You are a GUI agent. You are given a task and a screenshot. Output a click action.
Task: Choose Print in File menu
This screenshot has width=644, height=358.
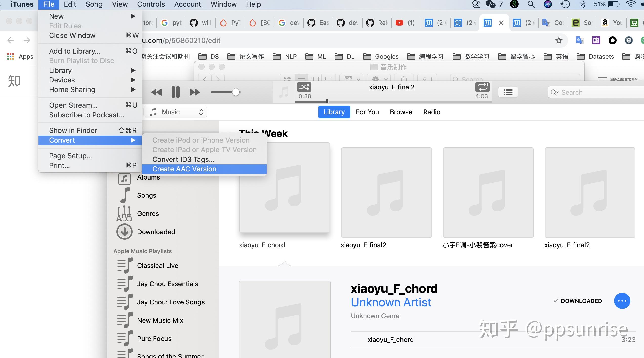tap(90, 165)
